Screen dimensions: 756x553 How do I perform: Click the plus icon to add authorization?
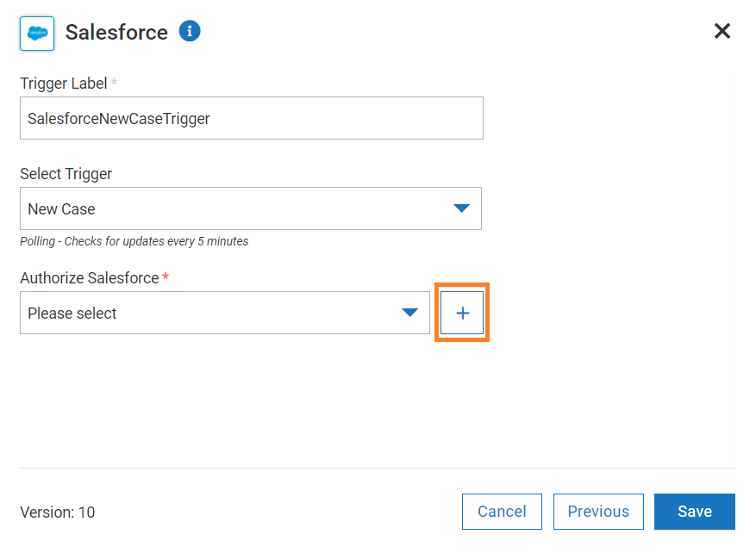[x=462, y=314]
